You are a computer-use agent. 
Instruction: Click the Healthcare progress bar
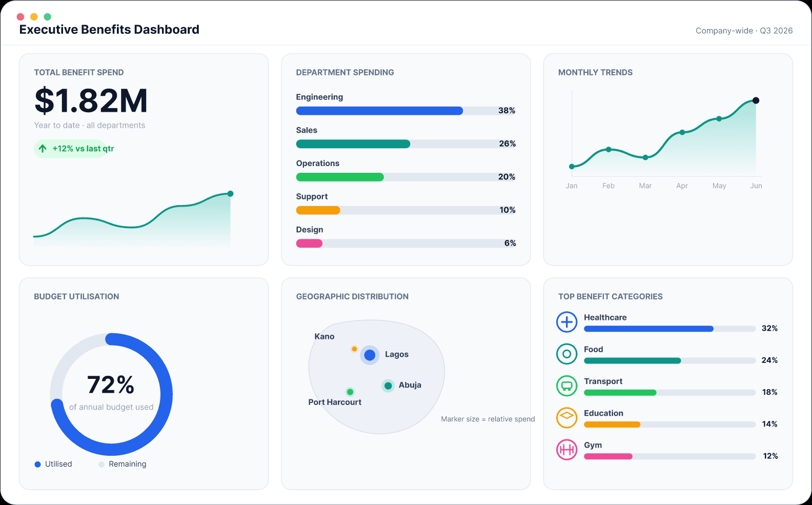click(670, 329)
